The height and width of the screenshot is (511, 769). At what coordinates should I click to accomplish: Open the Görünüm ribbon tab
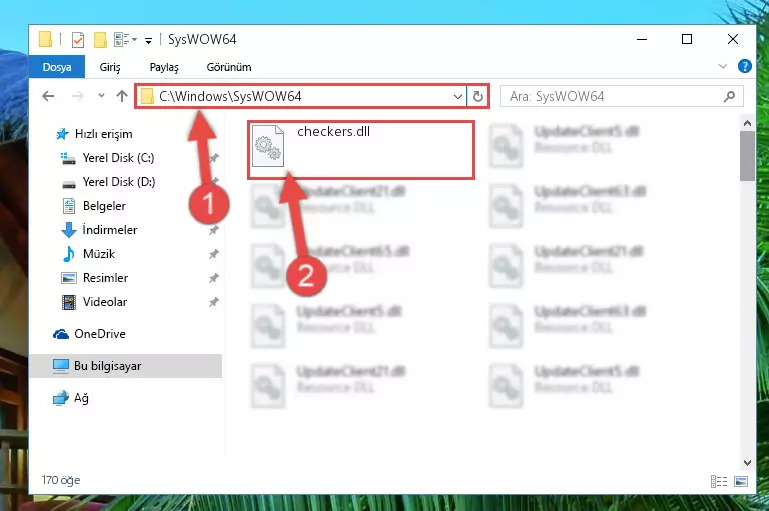(x=229, y=67)
